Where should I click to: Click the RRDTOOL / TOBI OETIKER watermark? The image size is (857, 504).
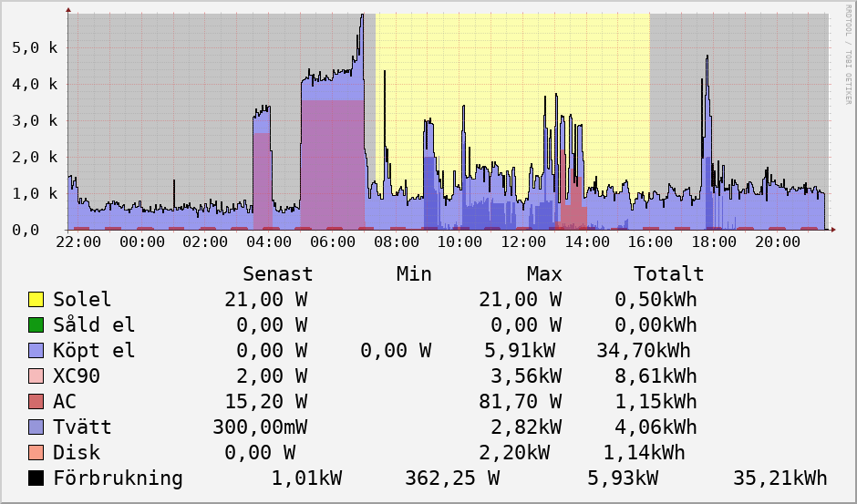[x=848, y=55]
